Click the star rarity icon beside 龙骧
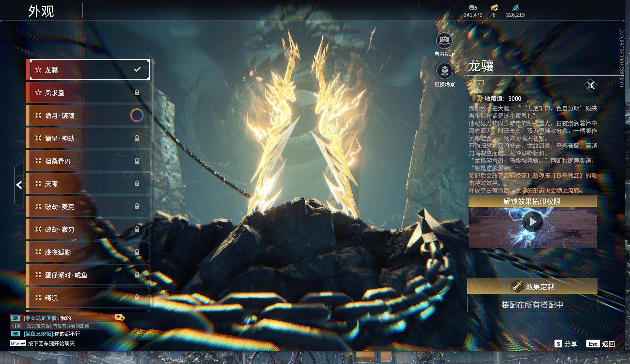The image size is (630, 364). (38, 70)
